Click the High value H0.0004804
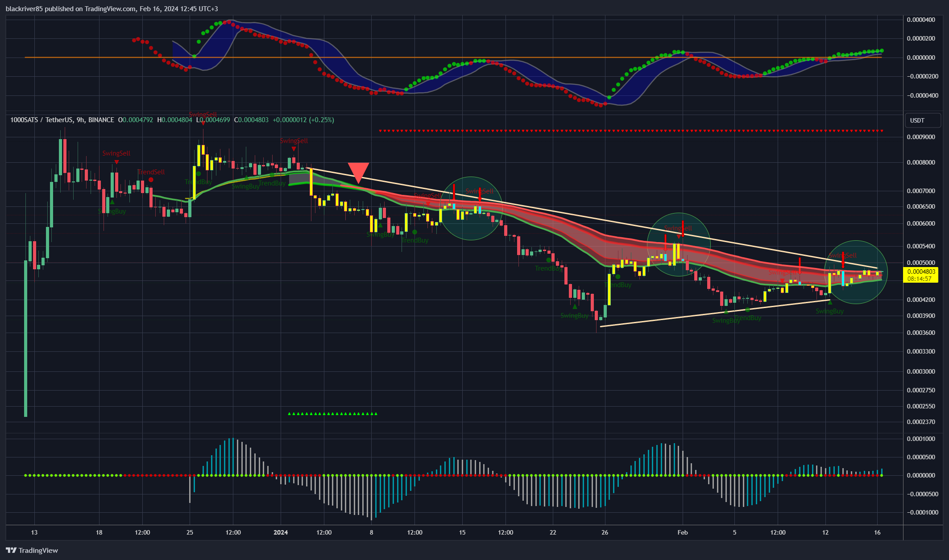The width and height of the screenshot is (949, 560). click(175, 120)
